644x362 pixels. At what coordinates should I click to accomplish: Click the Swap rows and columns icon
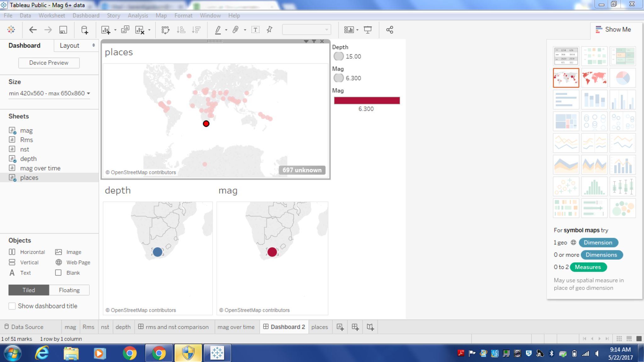165,30
